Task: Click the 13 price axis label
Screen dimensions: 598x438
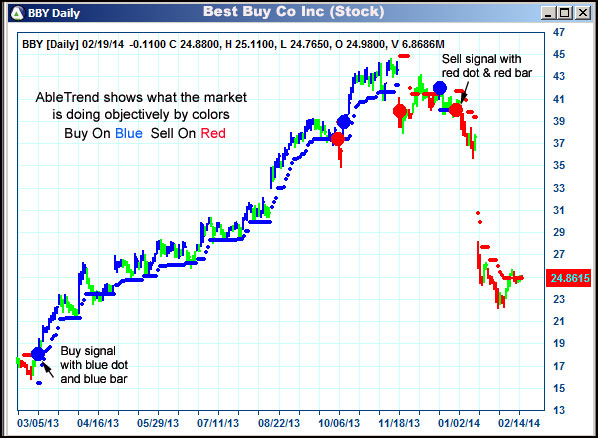Action: 559,411
